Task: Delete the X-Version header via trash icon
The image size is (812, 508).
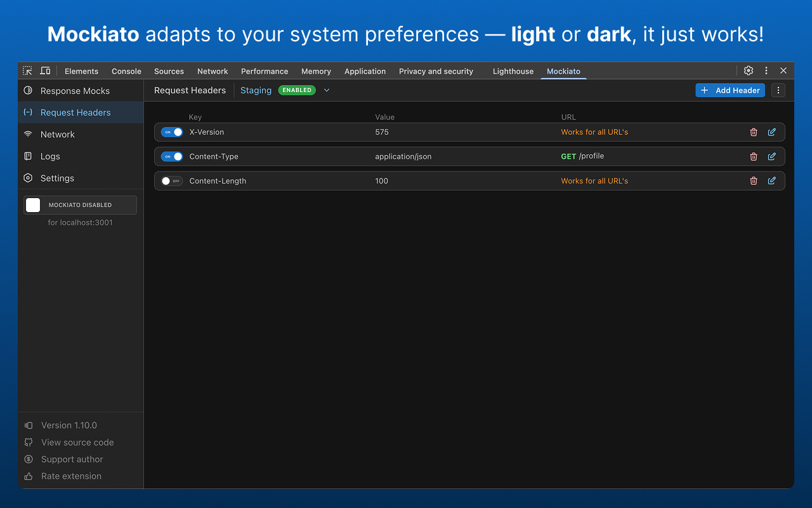Action: [753, 132]
